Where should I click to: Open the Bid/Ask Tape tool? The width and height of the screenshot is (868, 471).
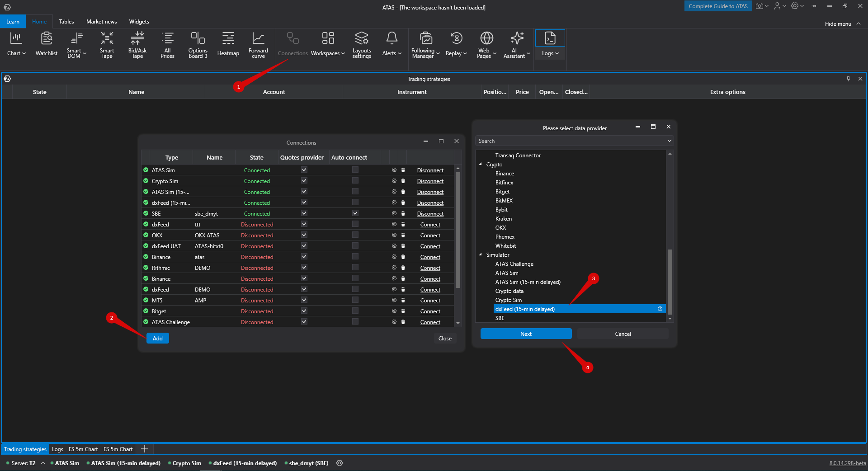point(137,44)
